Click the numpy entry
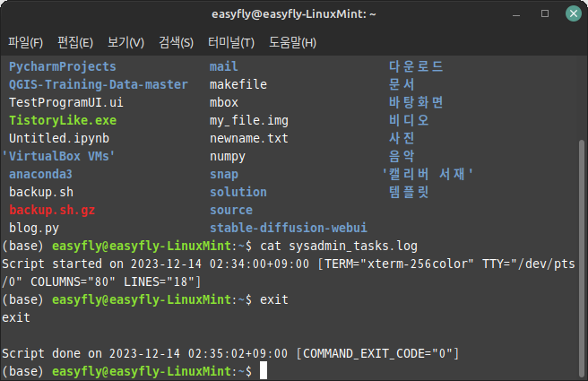Viewport: 588px width, 381px height. [x=228, y=156]
